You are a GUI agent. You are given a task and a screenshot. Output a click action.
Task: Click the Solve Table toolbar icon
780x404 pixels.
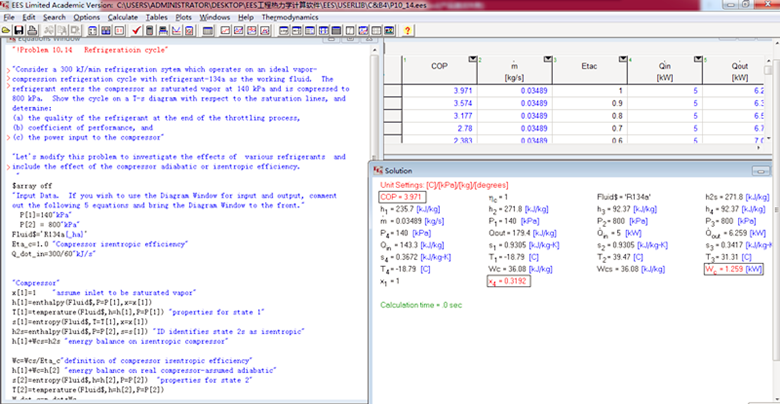[162, 30]
